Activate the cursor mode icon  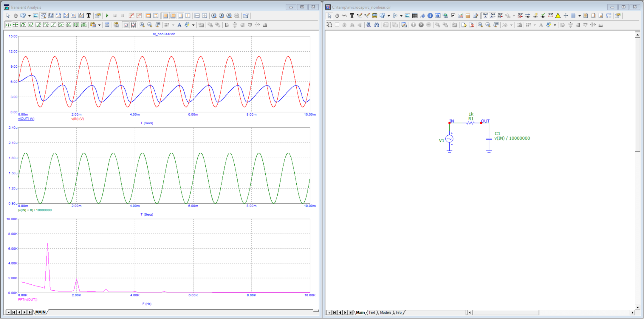point(51,16)
